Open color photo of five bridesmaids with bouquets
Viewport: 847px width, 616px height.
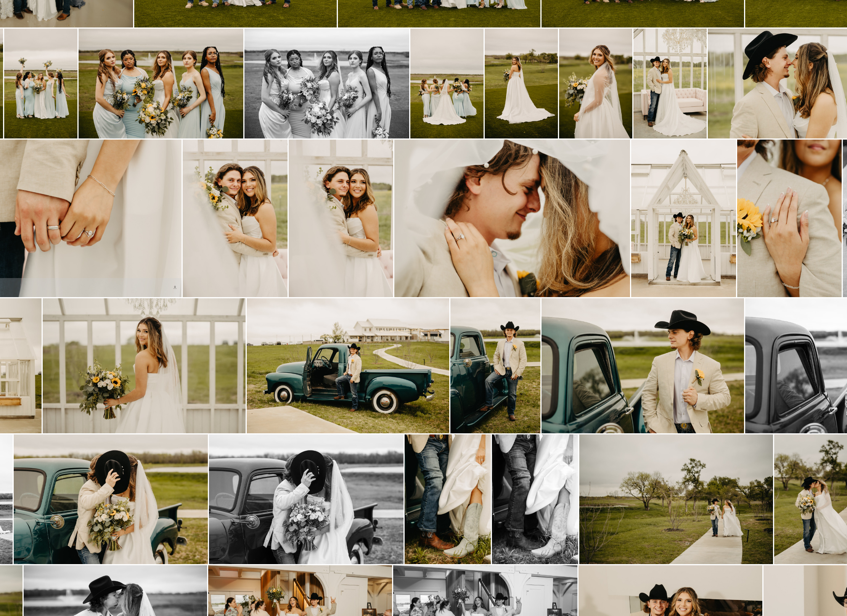pyautogui.click(x=161, y=84)
